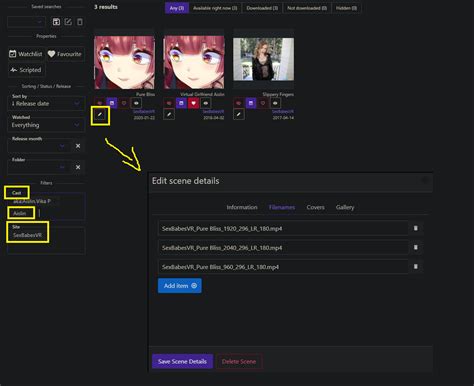This screenshot has width=474, height=386.
Task: Open the pencil edit icon on Virtual Girlfriend card
Action: [169, 114]
